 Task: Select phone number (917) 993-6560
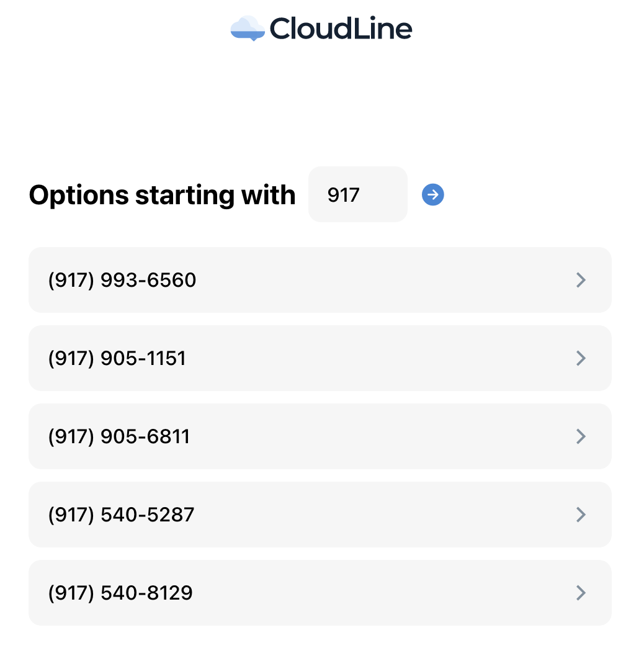point(320,280)
